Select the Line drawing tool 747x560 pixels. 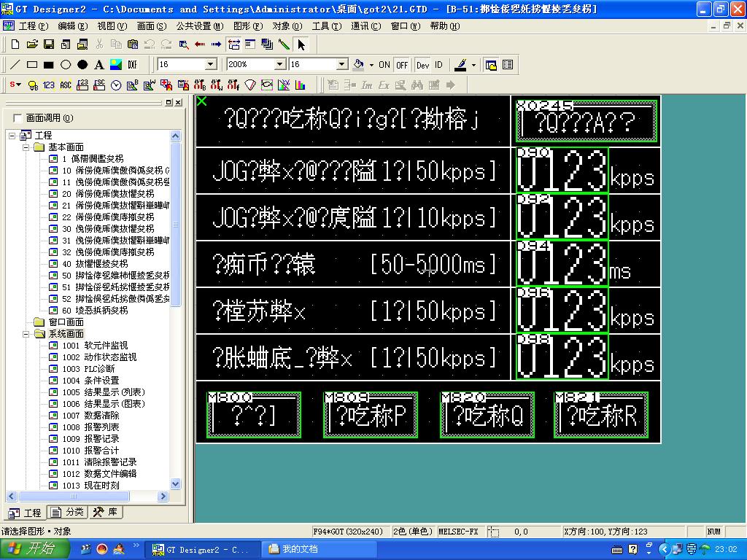(x=15, y=65)
